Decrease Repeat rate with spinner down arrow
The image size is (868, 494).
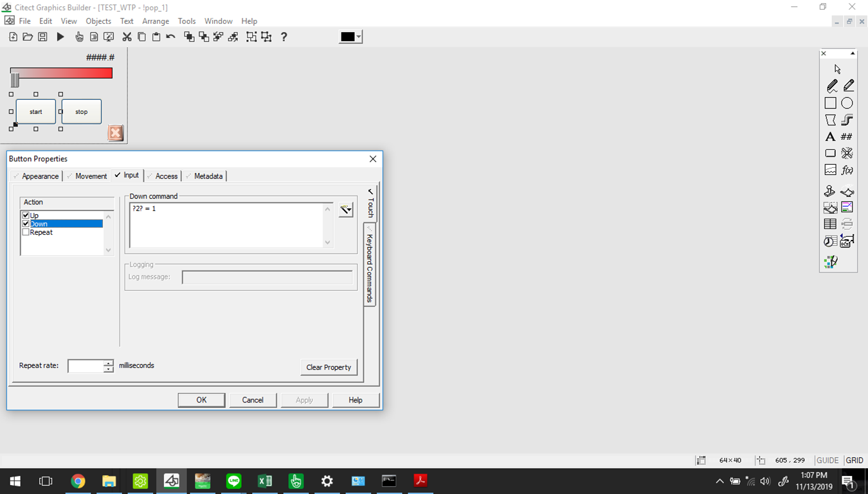[x=109, y=369]
